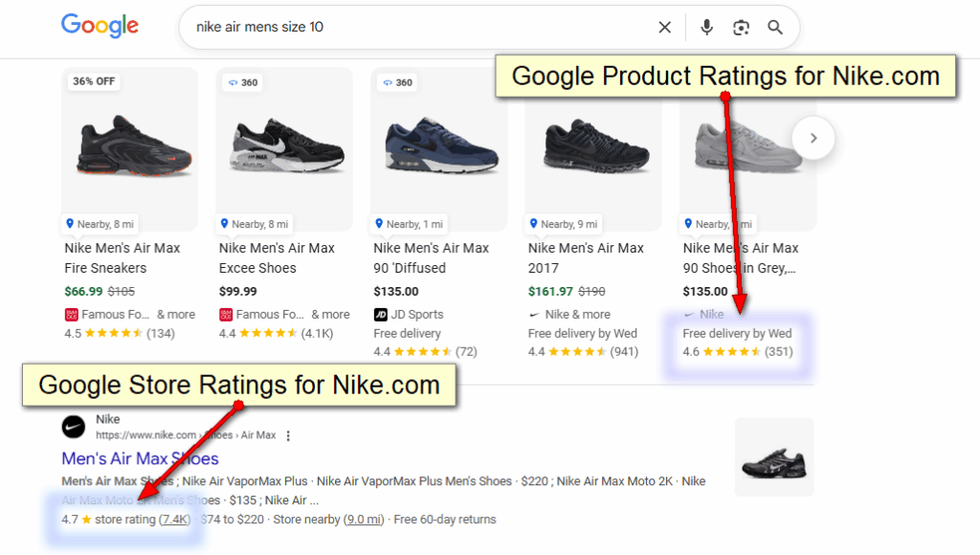Expand the '& more' sellers on Fire Sneakers
Viewport: 980px width, 555px height.
173,314
